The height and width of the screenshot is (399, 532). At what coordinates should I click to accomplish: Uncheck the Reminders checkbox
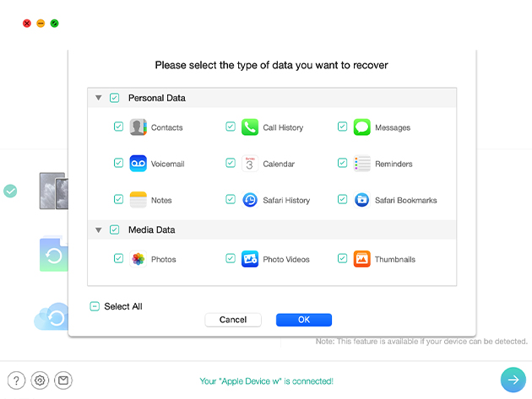pyautogui.click(x=342, y=163)
